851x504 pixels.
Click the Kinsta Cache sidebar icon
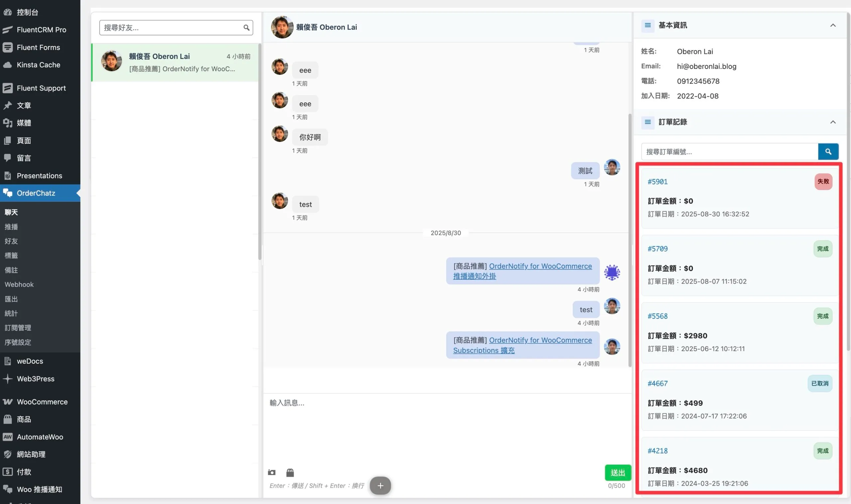7,64
